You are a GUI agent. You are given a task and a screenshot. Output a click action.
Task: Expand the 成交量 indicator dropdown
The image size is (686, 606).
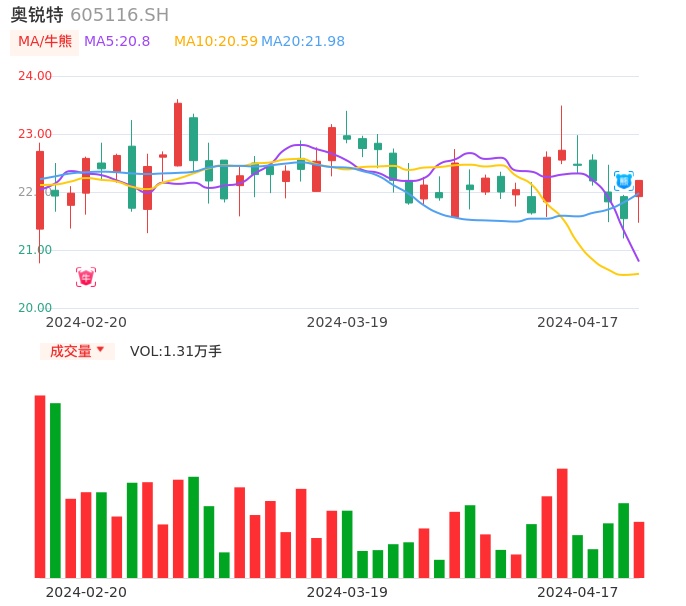pos(77,351)
